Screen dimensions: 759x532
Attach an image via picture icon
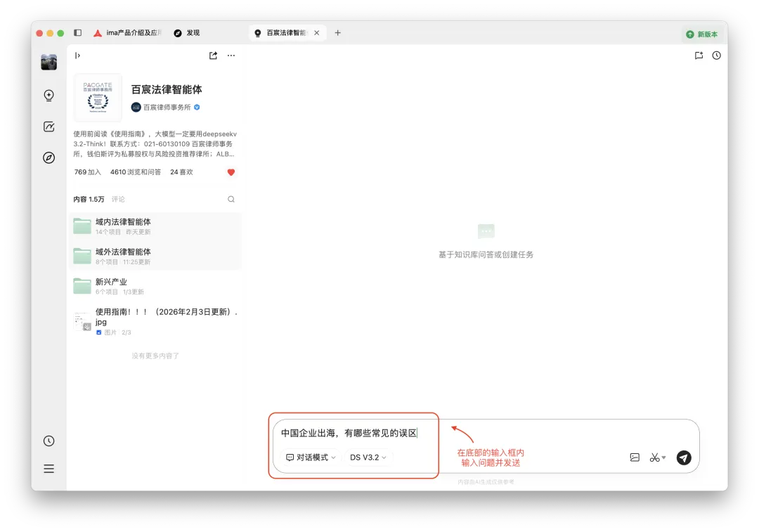(635, 458)
